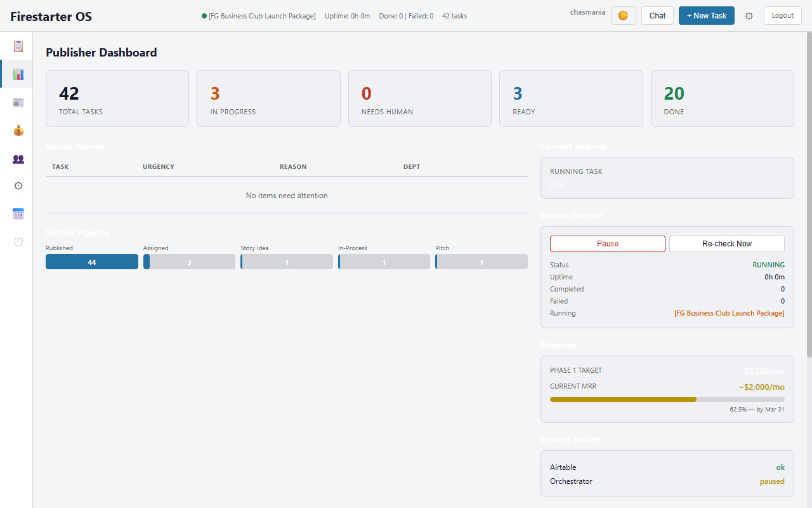
Task: Select the bar chart dashboard sidebar icon
Action: [18, 74]
